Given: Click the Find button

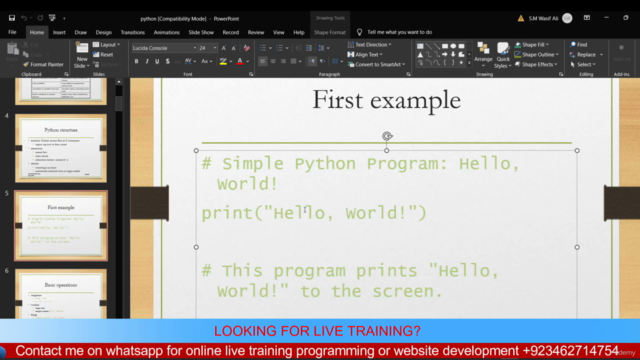Looking at the screenshot, I should click(578, 44).
